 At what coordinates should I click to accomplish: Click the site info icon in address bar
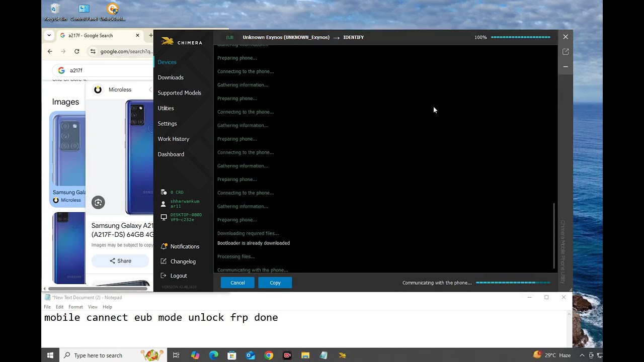pyautogui.click(x=93, y=51)
